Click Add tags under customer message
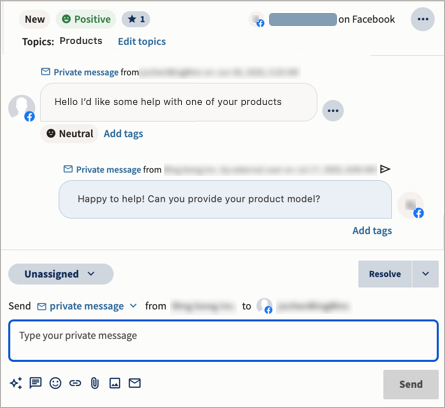The image size is (445, 408). (x=123, y=134)
